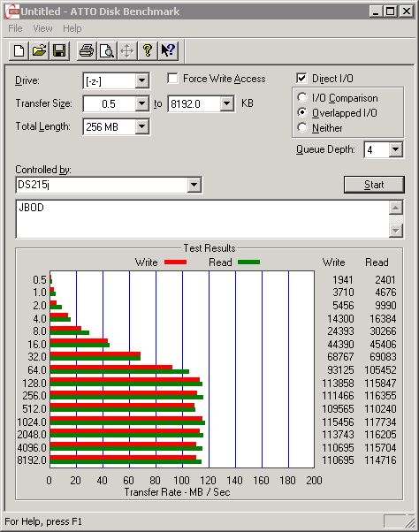Expand the Queue Depth dropdown
This screenshot has height=532, width=419.
(396, 149)
